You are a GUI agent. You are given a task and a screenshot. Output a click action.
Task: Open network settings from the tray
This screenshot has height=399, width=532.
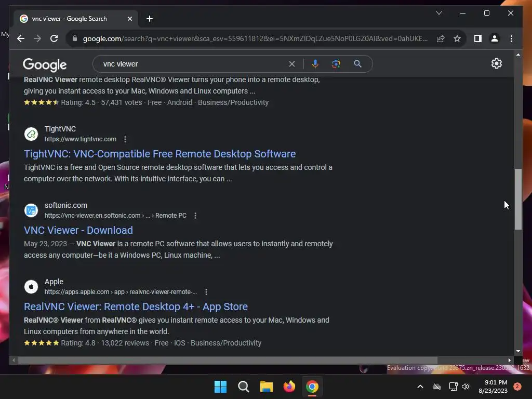click(x=453, y=387)
